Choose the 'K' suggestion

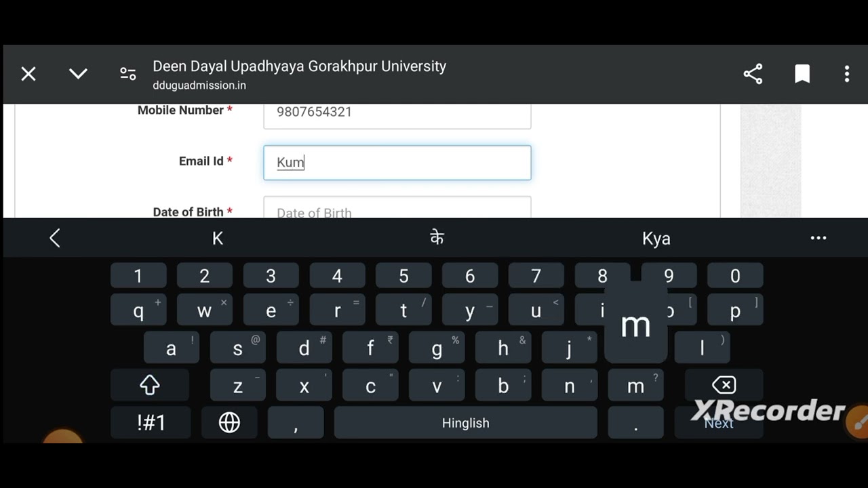coord(218,239)
